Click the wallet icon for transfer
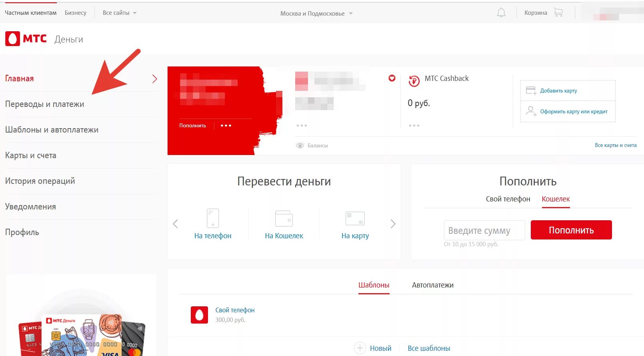The image size is (644, 356). [284, 219]
